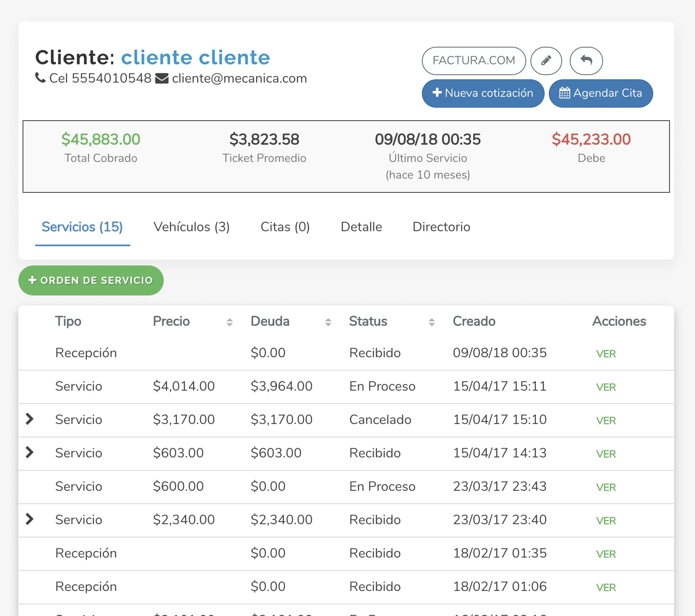Sort table by Deuda column arrows

[328, 322]
